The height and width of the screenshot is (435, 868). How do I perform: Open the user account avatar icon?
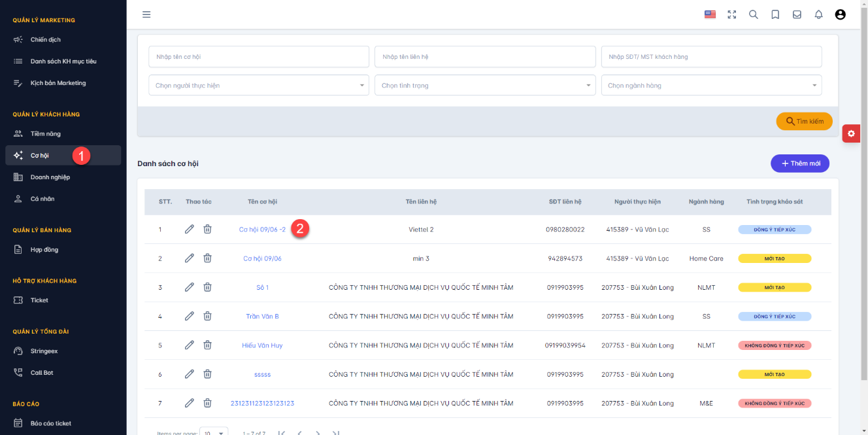841,14
